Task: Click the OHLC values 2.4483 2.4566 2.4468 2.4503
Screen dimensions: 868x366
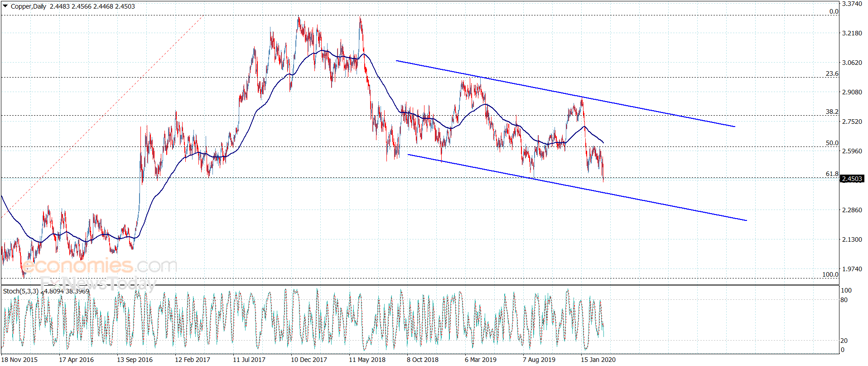Action: 92,6
